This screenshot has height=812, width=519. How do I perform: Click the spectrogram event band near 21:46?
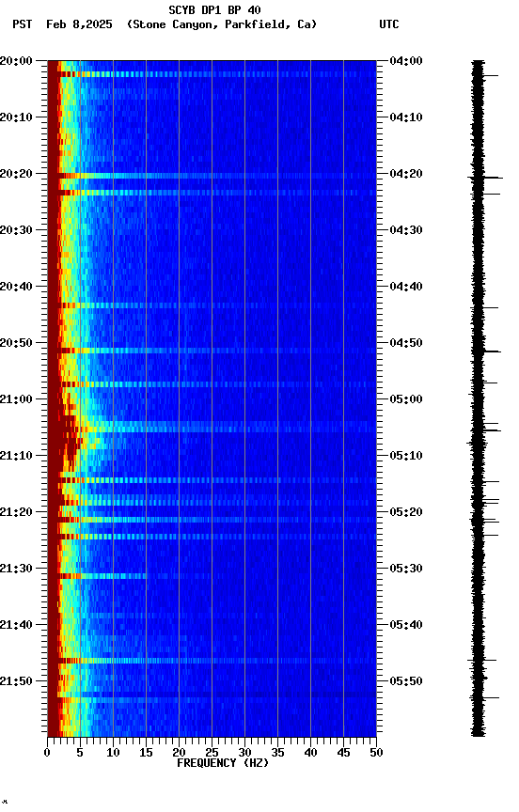pos(212,661)
